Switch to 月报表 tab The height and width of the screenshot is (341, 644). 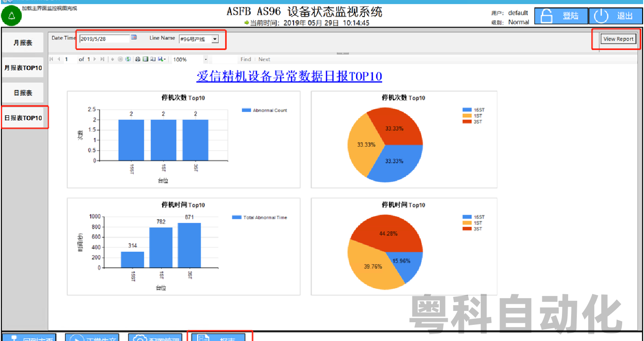tap(23, 43)
